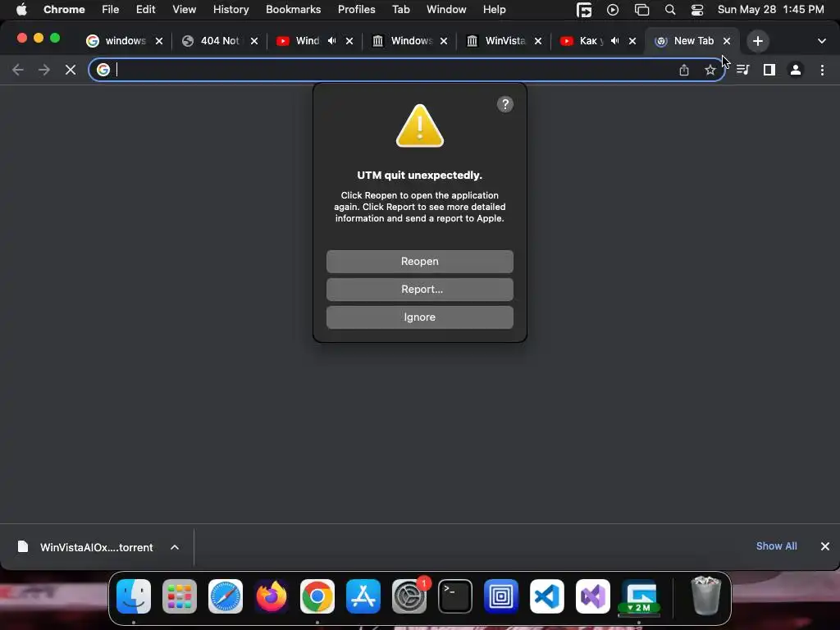Open the Edit menu

tap(145, 10)
